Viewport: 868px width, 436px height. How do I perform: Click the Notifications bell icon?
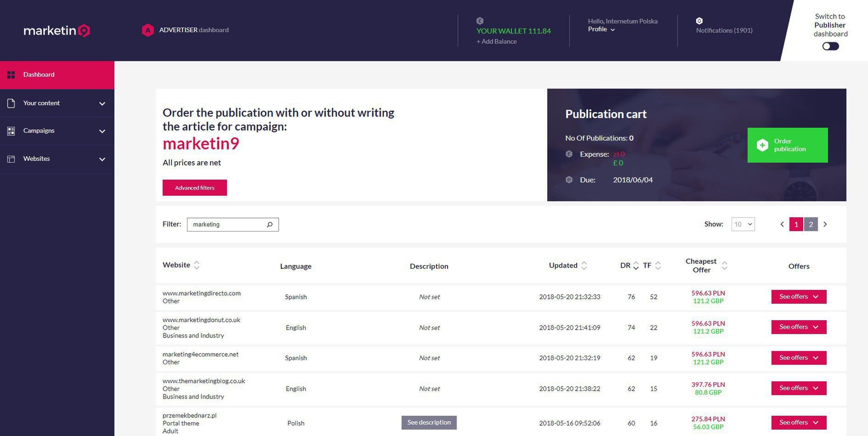(699, 21)
